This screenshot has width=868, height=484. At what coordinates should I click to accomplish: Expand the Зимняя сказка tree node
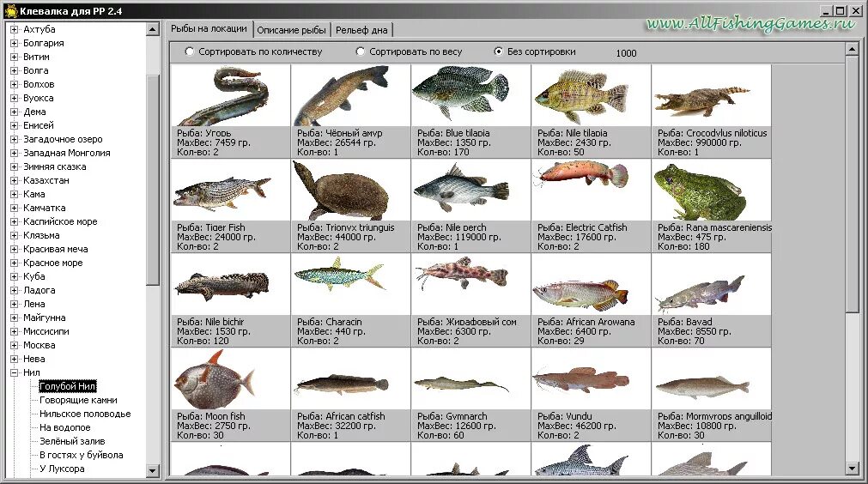(15, 167)
